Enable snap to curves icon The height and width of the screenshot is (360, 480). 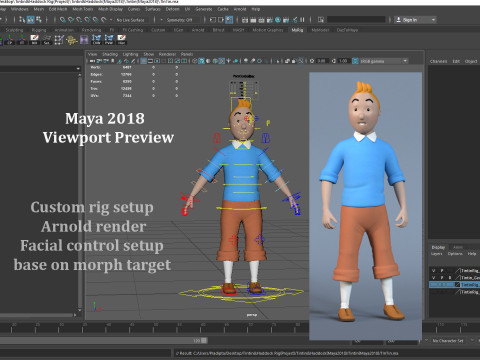point(71,20)
